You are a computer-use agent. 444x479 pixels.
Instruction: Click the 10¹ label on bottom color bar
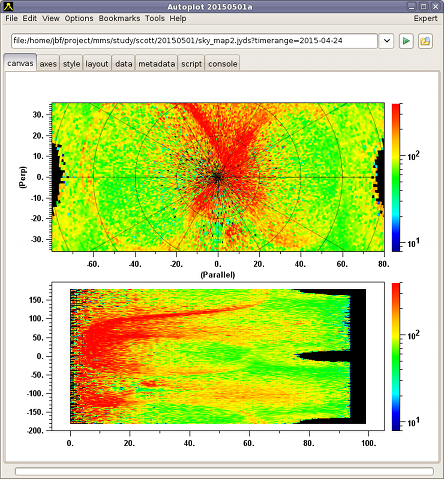pos(413,422)
